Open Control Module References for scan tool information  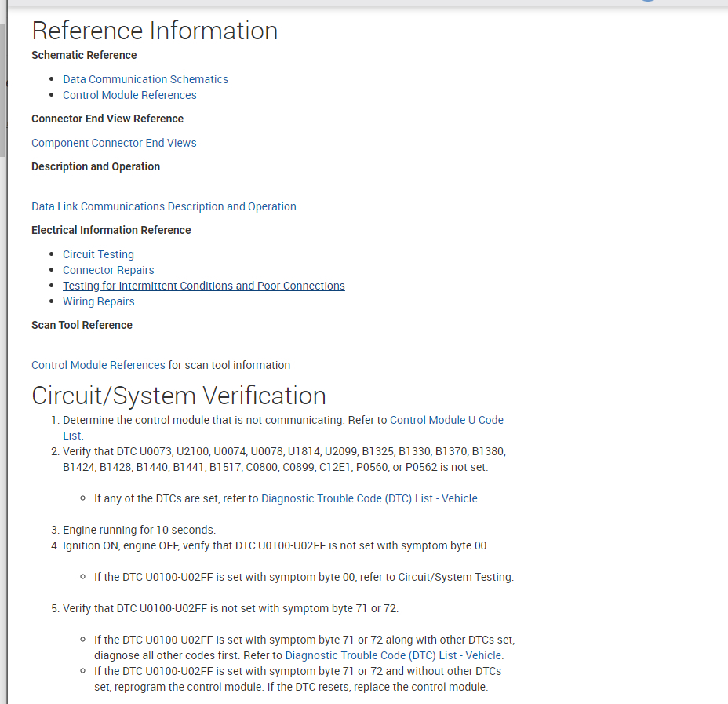pyautogui.click(x=98, y=365)
